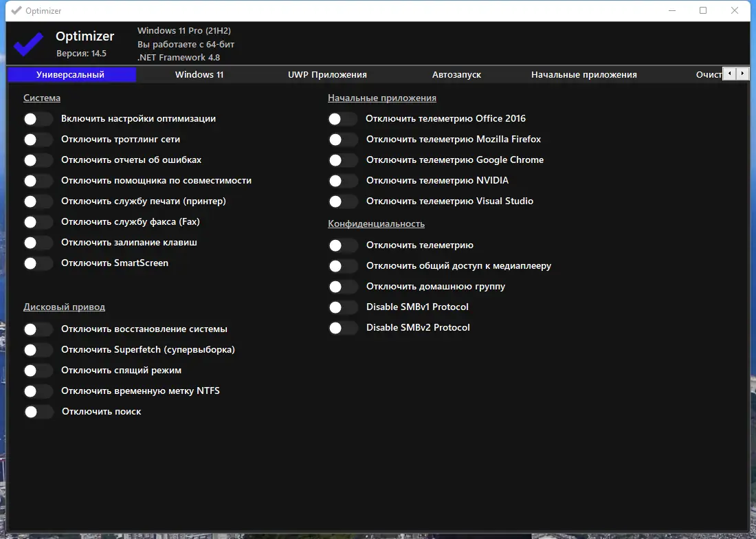The image size is (756, 539).
Task: Toggle Отключить спящий режим switch
Action: pos(38,371)
